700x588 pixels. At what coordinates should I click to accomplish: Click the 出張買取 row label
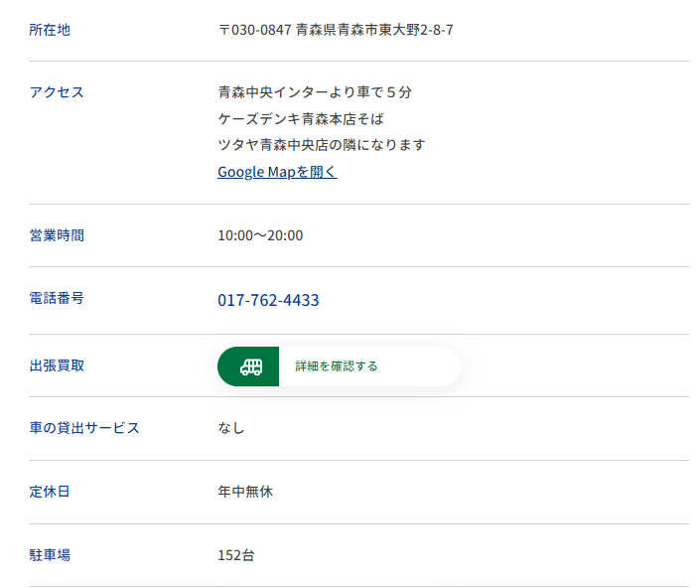click(x=57, y=366)
